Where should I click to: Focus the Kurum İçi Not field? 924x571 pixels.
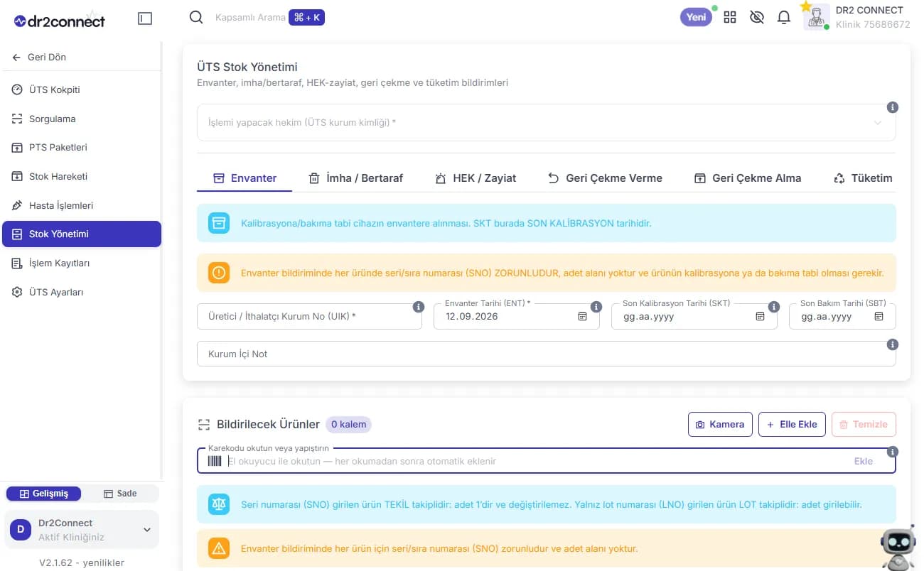click(x=546, y=354)
